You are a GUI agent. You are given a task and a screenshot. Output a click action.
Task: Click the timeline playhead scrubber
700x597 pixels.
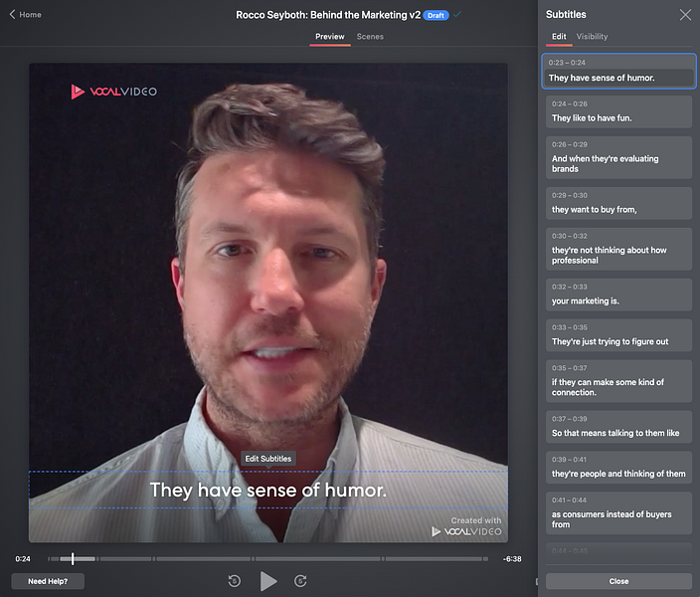click(73, 558)
